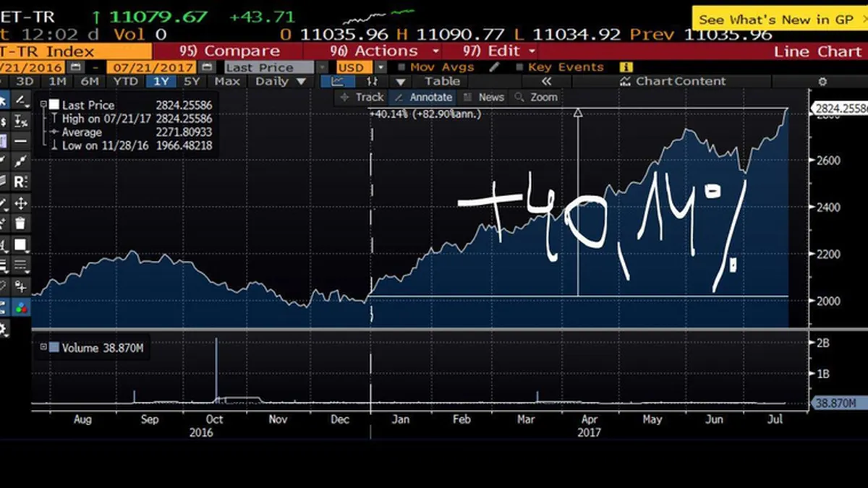Viewport: 868px width, 488px height.
Task: Click the trash delete annotation icon
Action: [21, 224]
